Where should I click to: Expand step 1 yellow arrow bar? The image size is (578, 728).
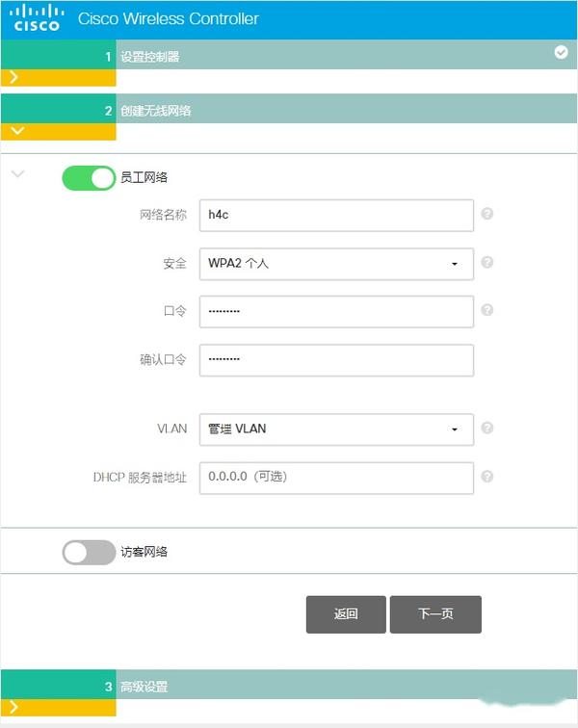tap(59, 78)
